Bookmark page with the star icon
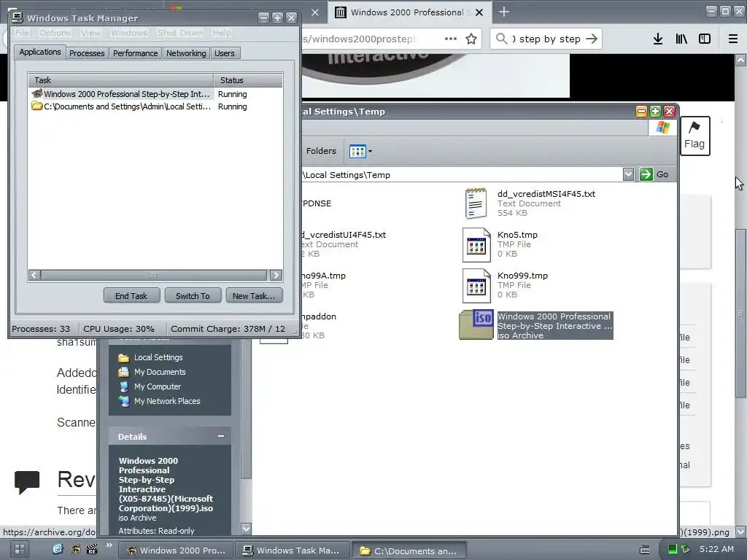 [x=471, y=39]
